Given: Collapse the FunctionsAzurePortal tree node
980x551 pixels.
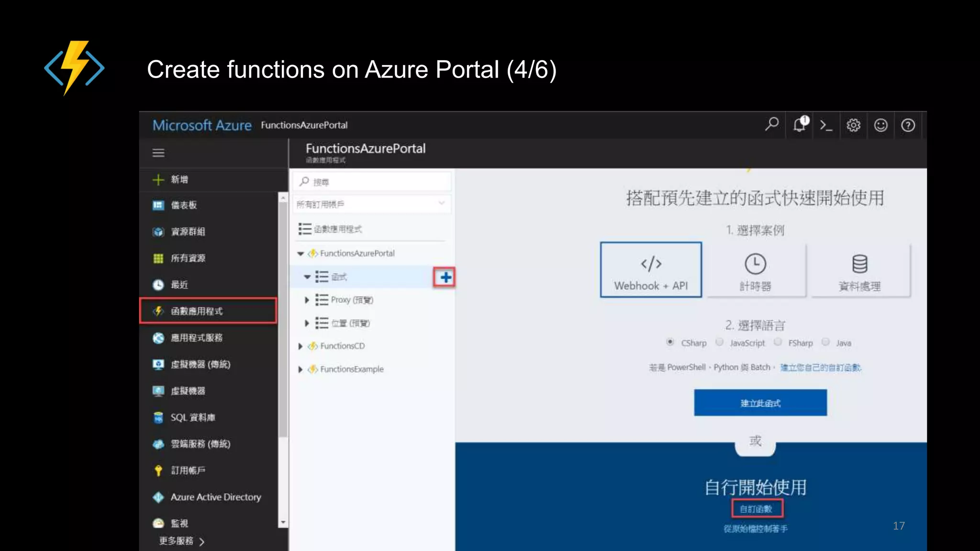Looking at the screenshot, I should pos(301,253).
